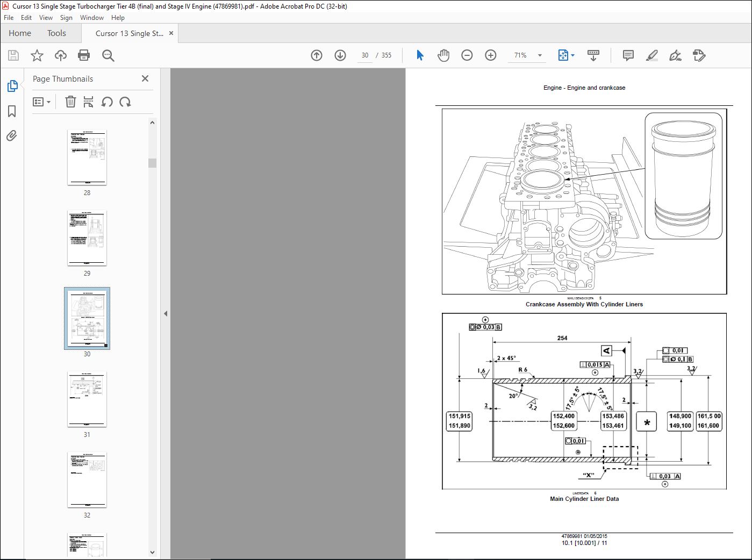Click the thumbnails panel scrollbar thumb
Image resolution: width=752 pixels, height=560 pixels.
[x=152, y=163]
